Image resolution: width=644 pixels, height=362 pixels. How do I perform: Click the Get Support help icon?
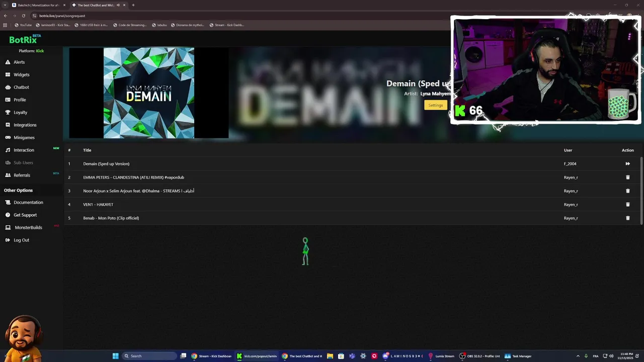[8, 215]
